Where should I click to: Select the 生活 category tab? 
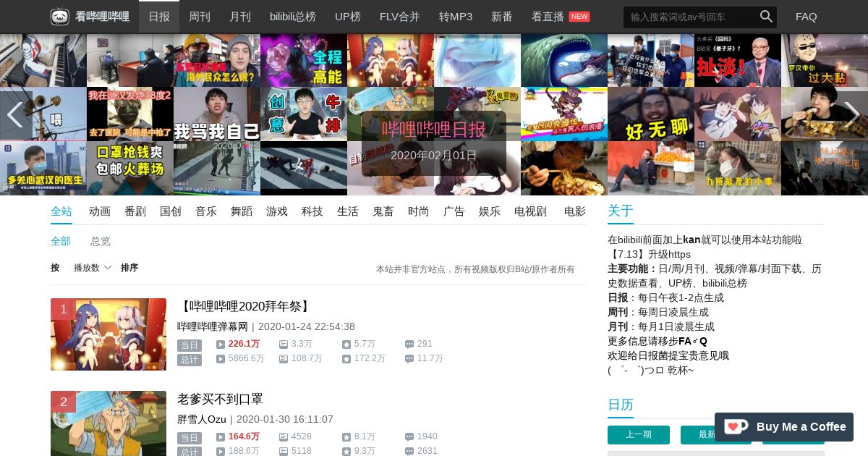pos(348,211)
